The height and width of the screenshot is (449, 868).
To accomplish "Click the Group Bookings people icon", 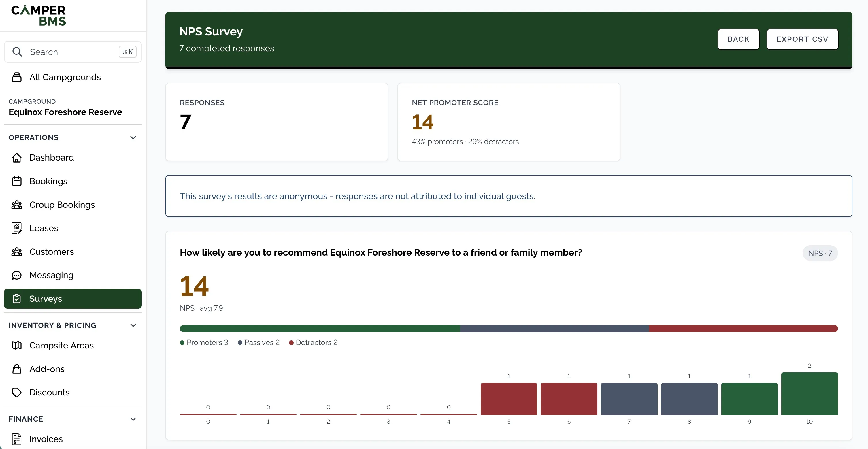I will pyautogui.click(x=16, y=205).
